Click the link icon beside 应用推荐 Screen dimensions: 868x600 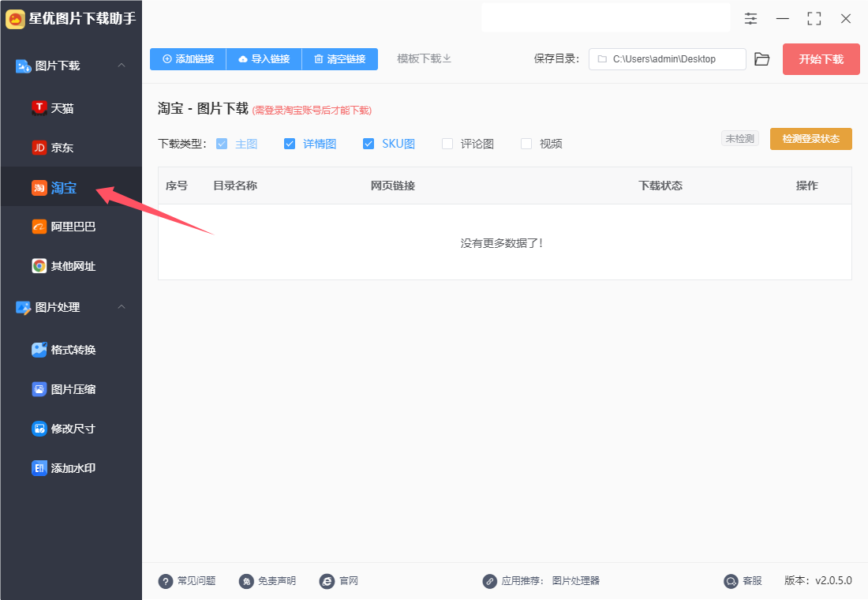click(489, 581)
